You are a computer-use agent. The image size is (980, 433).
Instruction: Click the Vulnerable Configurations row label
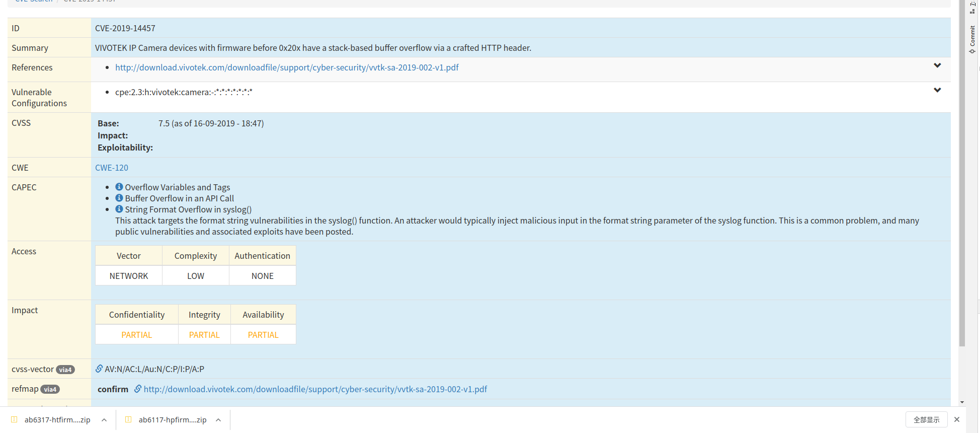point(39,98)
